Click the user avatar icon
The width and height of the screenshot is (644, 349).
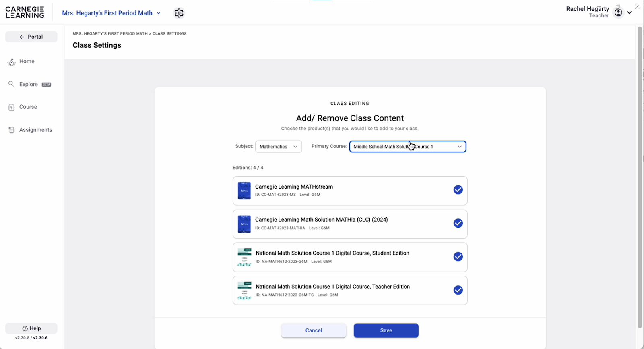click(618, 12)
